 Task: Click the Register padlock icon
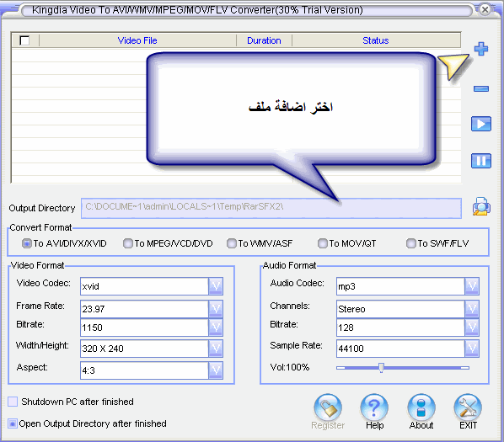tap(328, 407)
